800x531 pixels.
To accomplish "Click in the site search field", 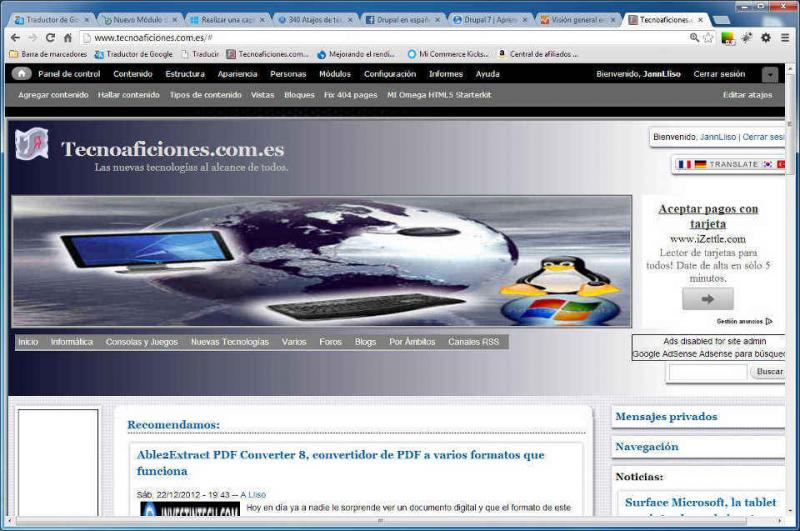I will coord(708,372).
